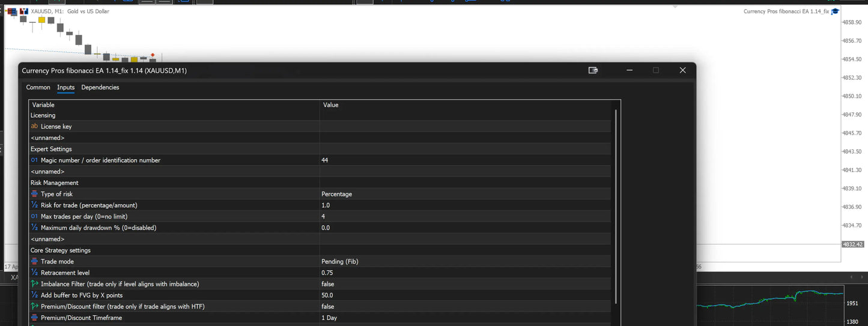Open the Premium/Discount Timeframe 1 Day dropdown
The height and width of the screenshot is (326, 868).
point(465,318)
